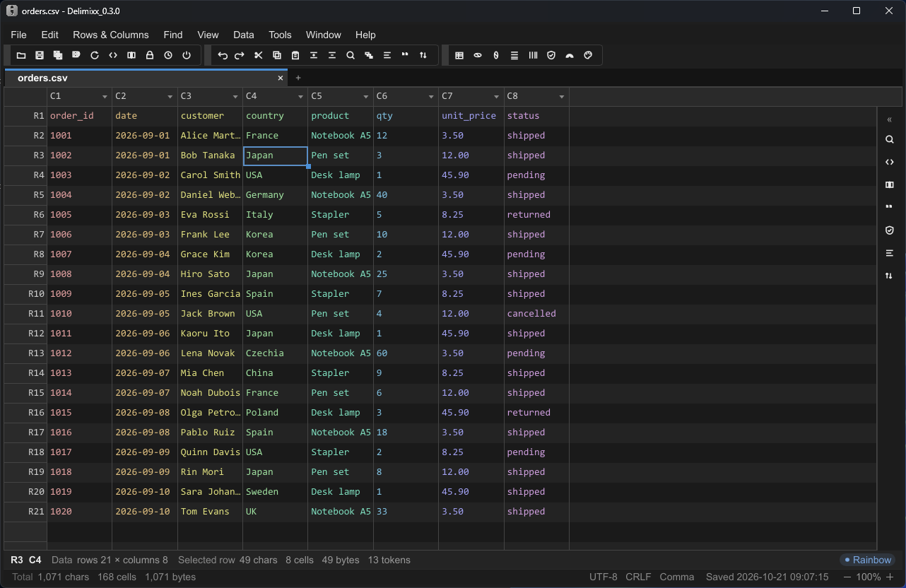This screenshot has height=588, width=906.
Task: Select row header R10
Action: [x=25, y=294]
